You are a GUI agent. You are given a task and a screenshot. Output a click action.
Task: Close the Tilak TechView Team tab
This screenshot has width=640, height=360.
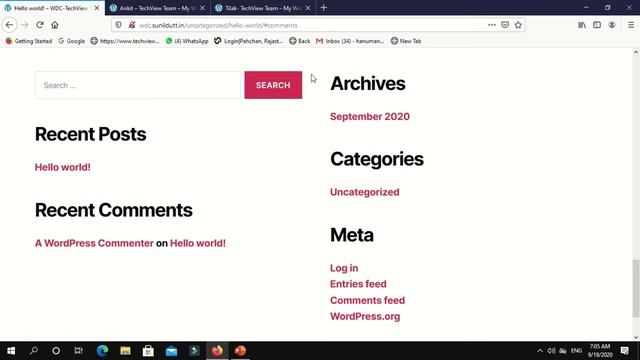click(308, 8)
